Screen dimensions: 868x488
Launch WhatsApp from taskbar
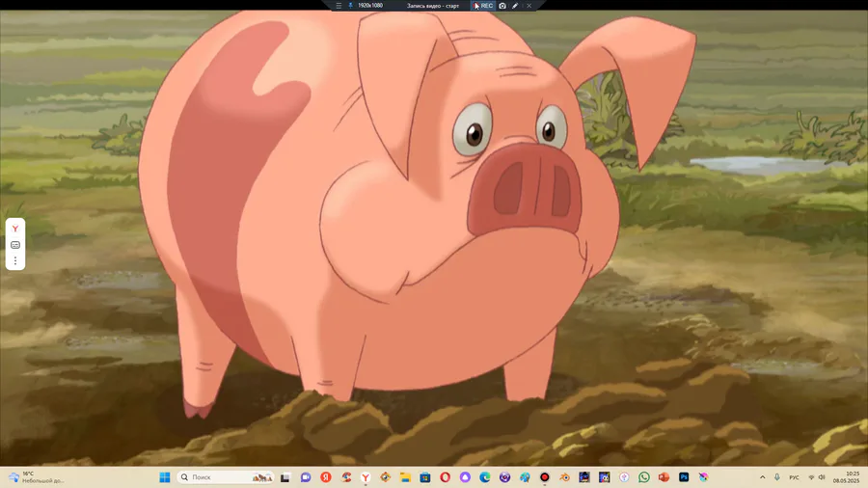(x=644, y=477)
